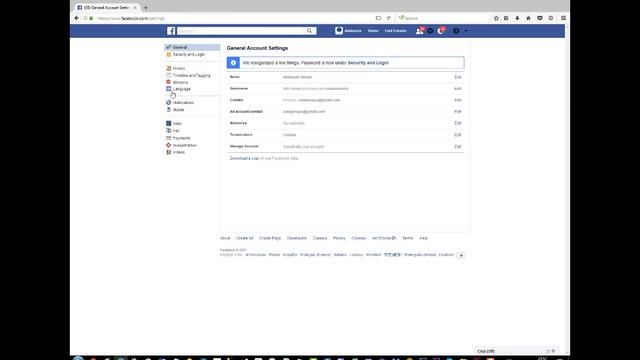
Task: Focus the Facebook search field
Action: (242, 31)
